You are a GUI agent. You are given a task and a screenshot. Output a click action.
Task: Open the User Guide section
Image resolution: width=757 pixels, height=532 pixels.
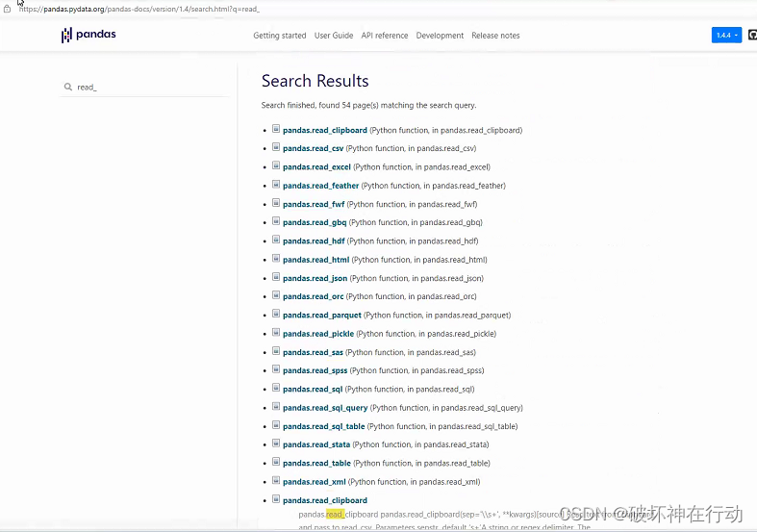tap(334, 36)
